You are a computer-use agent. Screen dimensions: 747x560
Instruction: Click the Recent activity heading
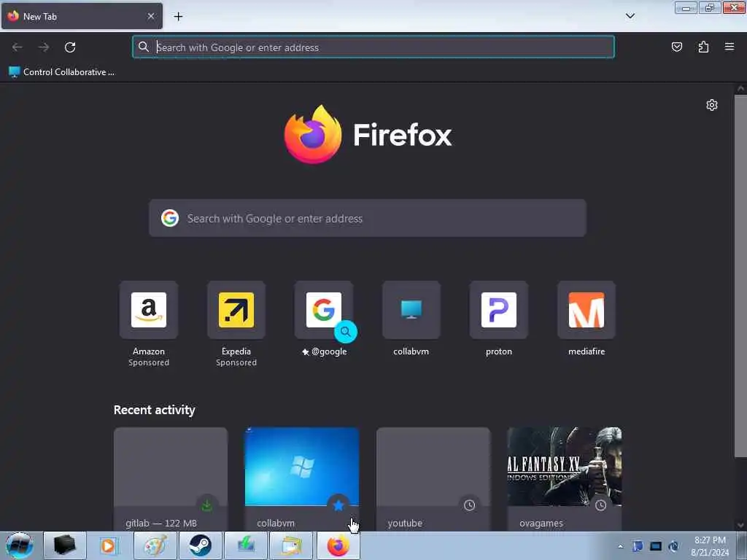tap(155, 410)
